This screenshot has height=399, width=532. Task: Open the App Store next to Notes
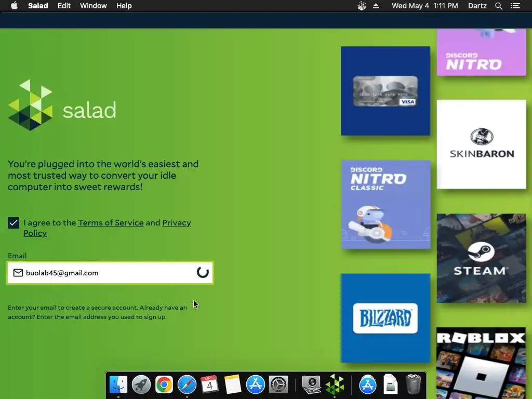[256, 385]
